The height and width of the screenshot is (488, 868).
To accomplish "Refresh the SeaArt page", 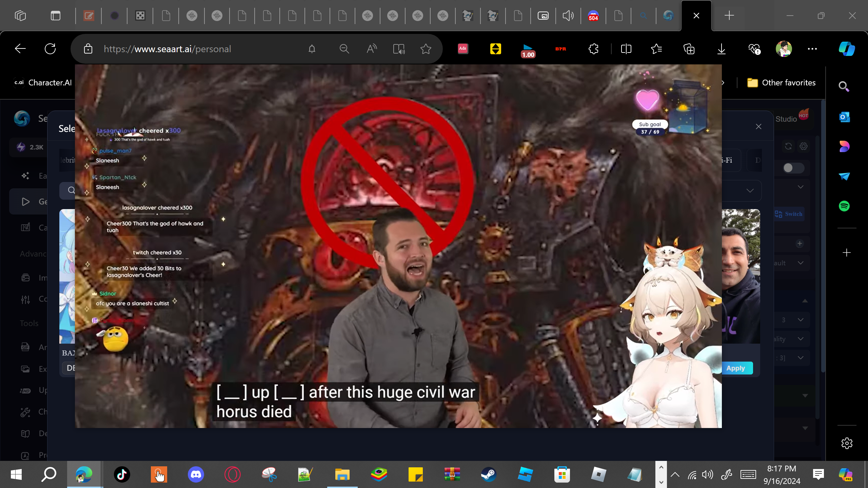I will 50,49.
